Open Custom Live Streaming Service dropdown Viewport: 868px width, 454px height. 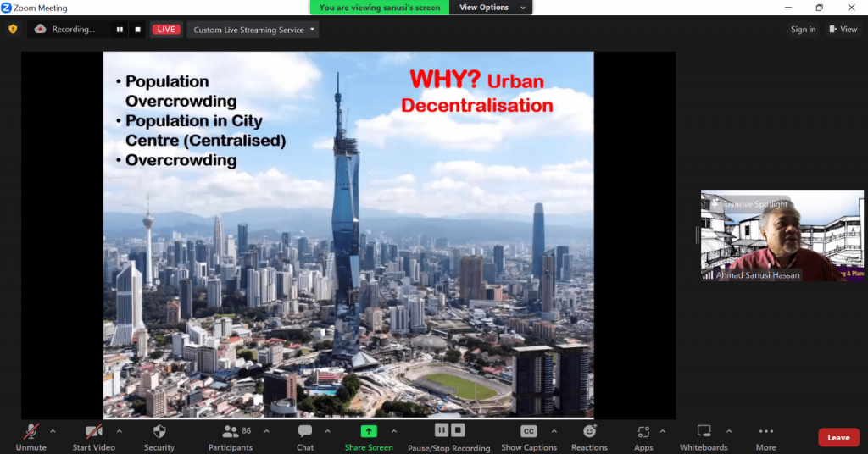coord(253,30)
